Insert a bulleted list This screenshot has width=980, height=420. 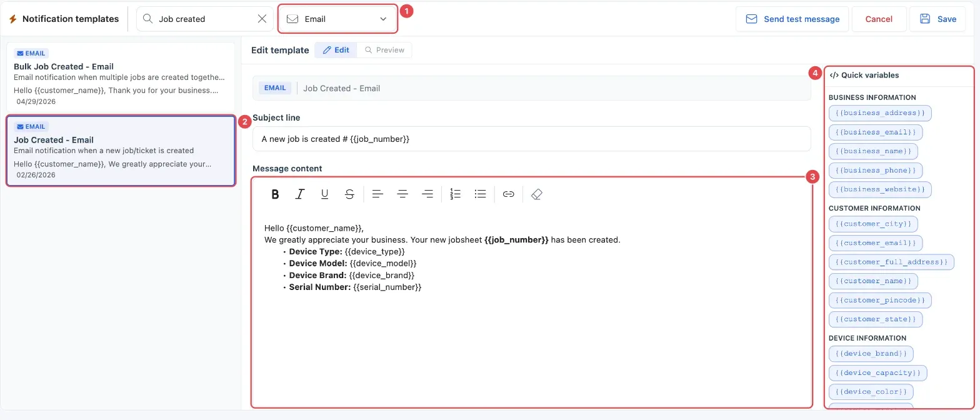pyautogui.click(x=481, y=194)
